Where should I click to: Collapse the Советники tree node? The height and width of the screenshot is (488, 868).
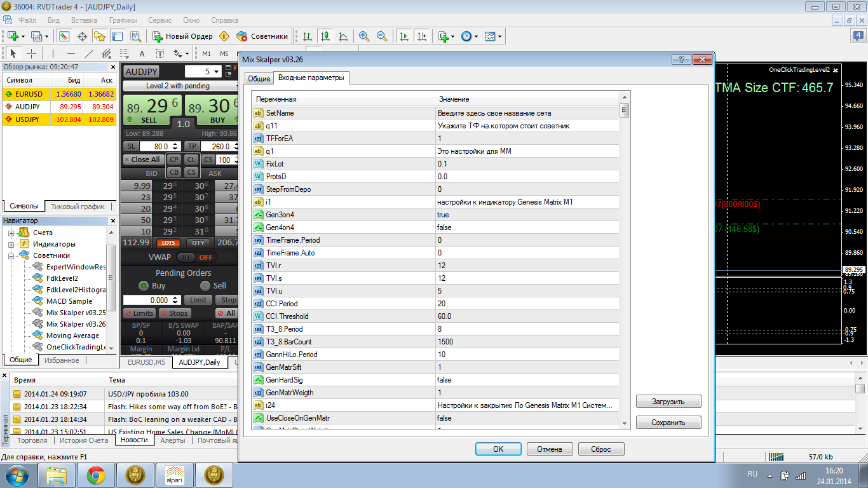pos(11,255)
